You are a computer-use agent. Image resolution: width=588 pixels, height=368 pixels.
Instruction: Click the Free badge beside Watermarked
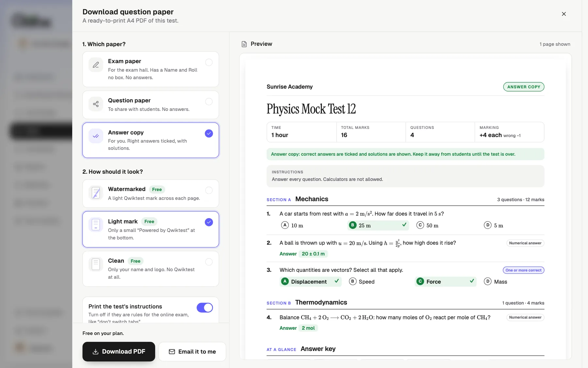point(157,189)
